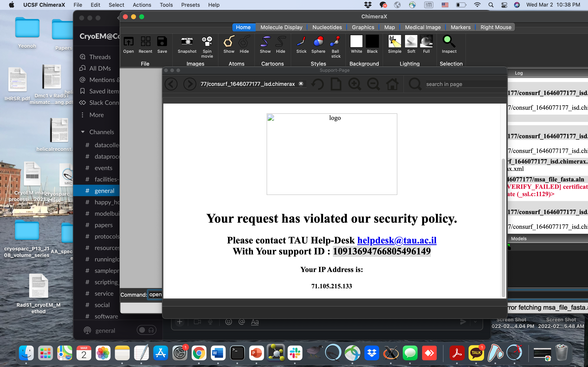Go to the browser home page
Screen dimensions: 588x367
point(392,84)
